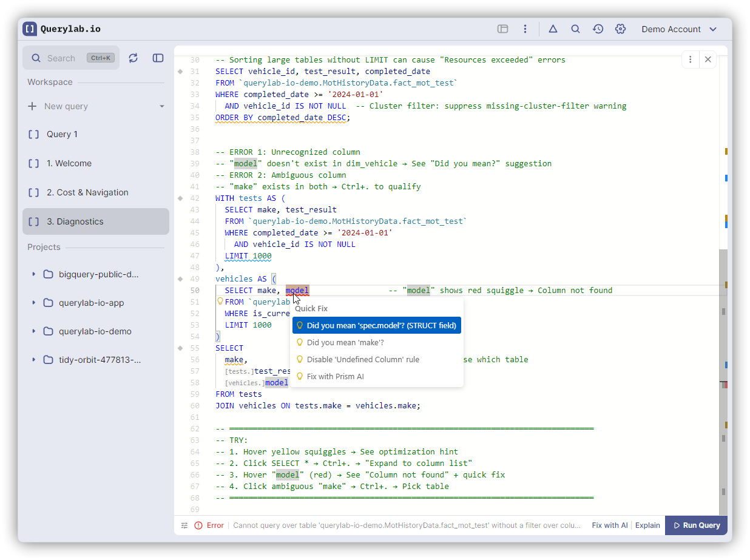This screenshot has width=750, height=560.
Task: Click the lightbulb icon on line 51
Action: tap(220, 302)
